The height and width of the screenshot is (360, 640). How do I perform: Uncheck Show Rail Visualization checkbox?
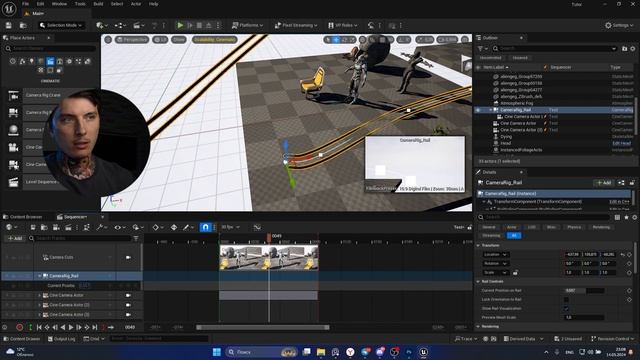567,309
